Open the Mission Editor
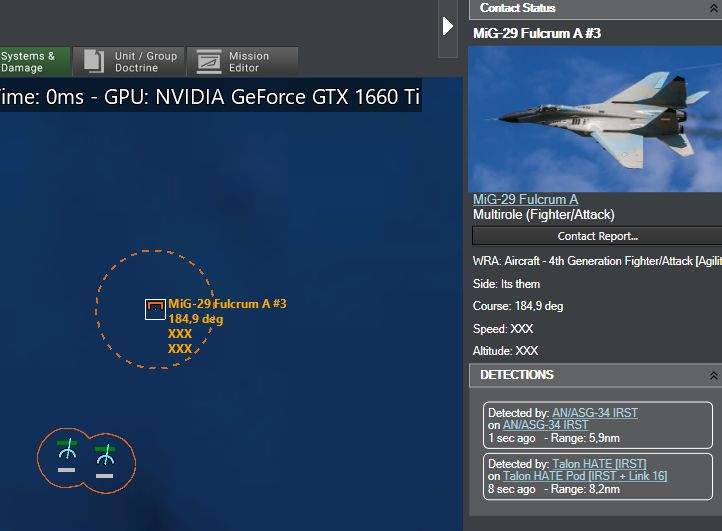Image resolution: width=722 pixels, height=531 pixels. 243,61
